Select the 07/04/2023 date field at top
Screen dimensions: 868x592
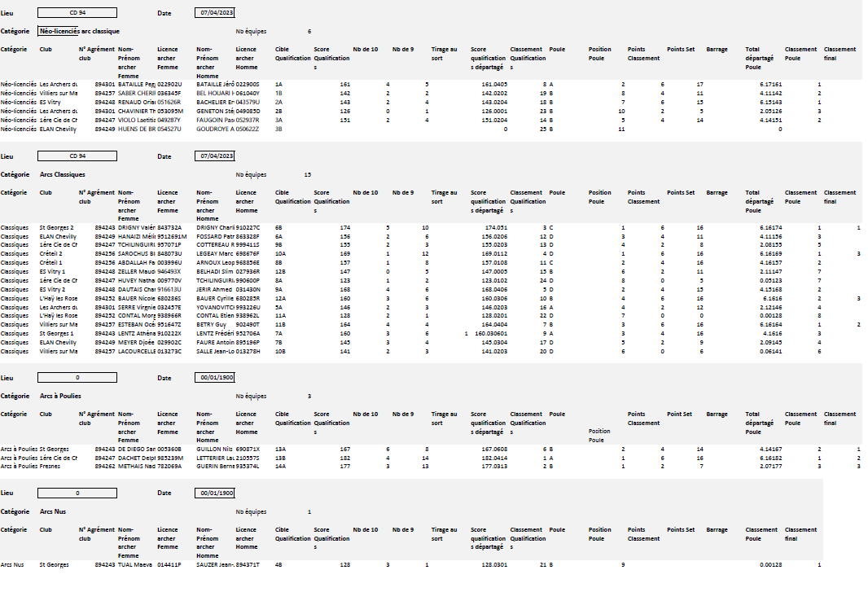tap(215, 14)
